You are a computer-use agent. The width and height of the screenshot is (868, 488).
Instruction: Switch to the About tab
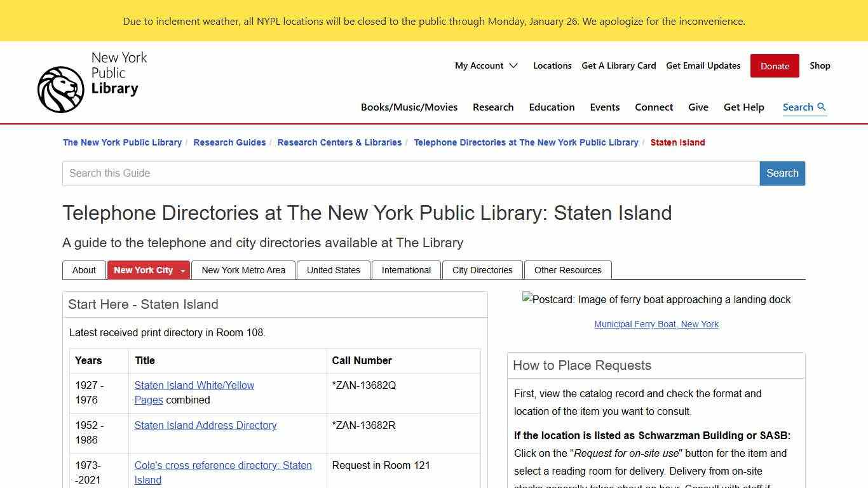84,269
